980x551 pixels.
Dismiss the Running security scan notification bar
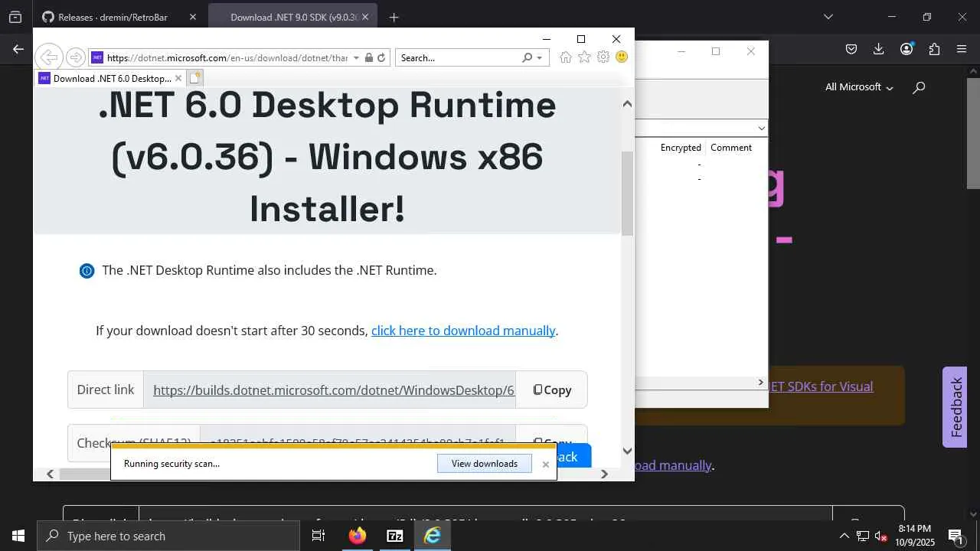[x=546, y=465]
